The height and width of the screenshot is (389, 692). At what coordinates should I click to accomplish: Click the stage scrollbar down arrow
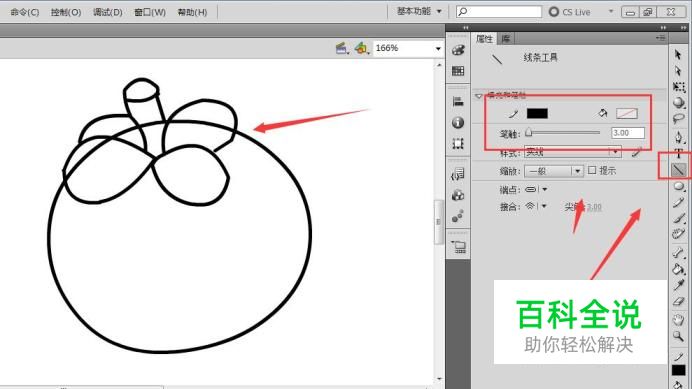point(439,378)
